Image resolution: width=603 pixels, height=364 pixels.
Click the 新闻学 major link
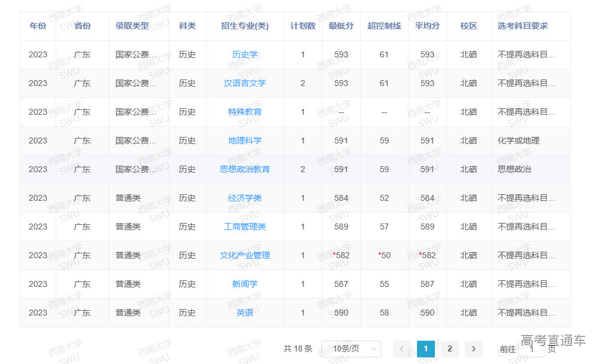[x=245, y=284]
